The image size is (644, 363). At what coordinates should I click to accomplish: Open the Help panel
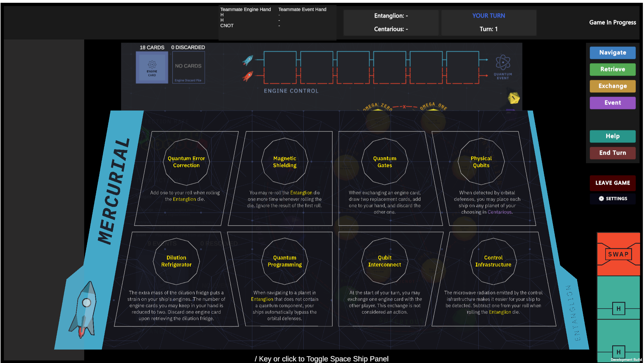(x=613, y=136)
